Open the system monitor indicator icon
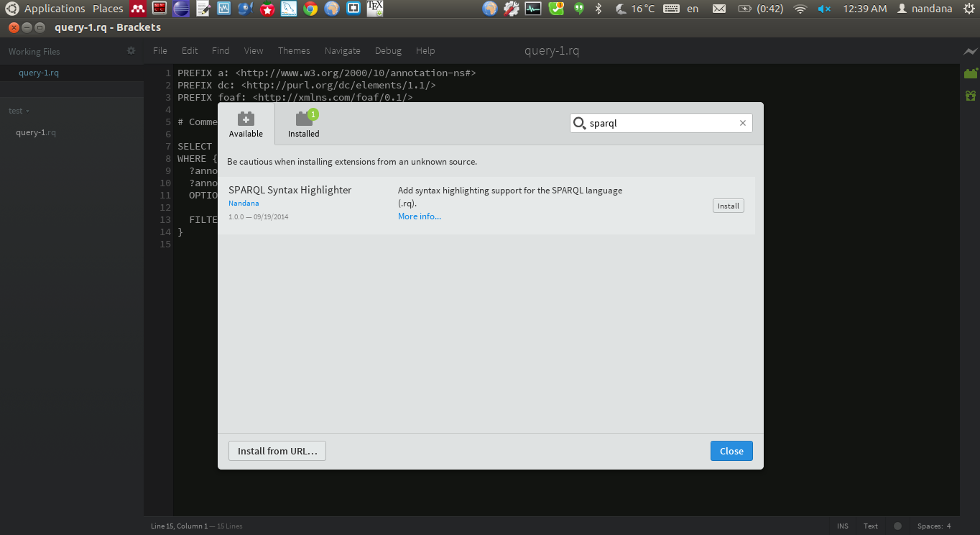 [533, 9]
